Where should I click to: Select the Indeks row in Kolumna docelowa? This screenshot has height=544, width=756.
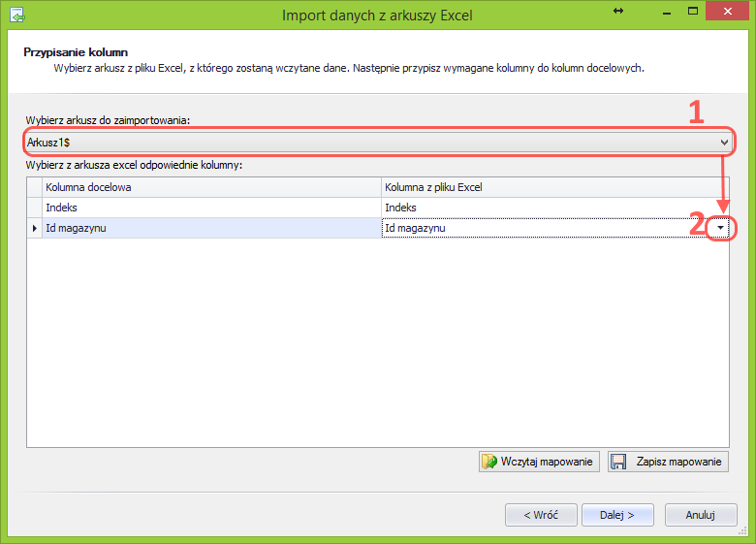[211, 208]
